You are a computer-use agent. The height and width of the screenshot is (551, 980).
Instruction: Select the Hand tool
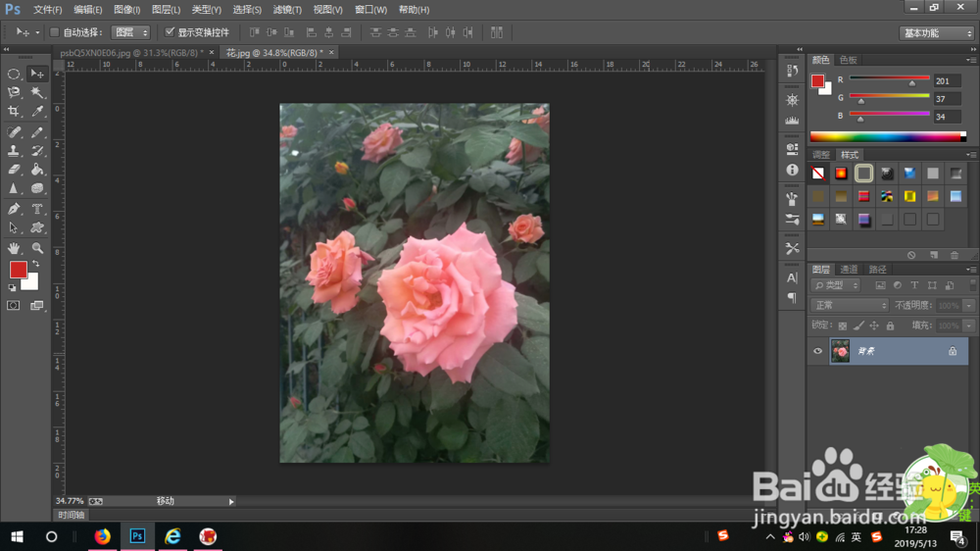pyautogui.click(x=13, y=248)
